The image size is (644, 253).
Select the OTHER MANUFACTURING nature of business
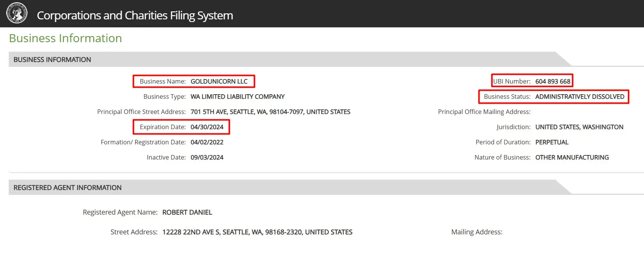(x=572, y=157)
